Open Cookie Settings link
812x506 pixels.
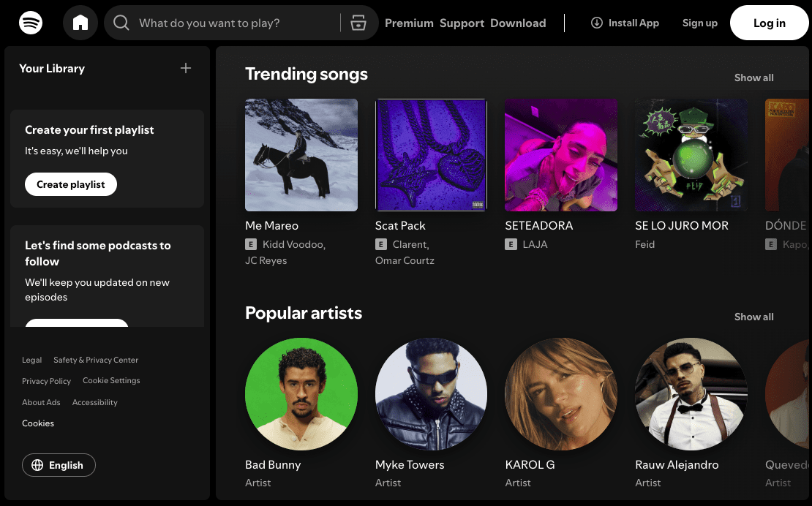pyautogui.click(x=111, y=380)
